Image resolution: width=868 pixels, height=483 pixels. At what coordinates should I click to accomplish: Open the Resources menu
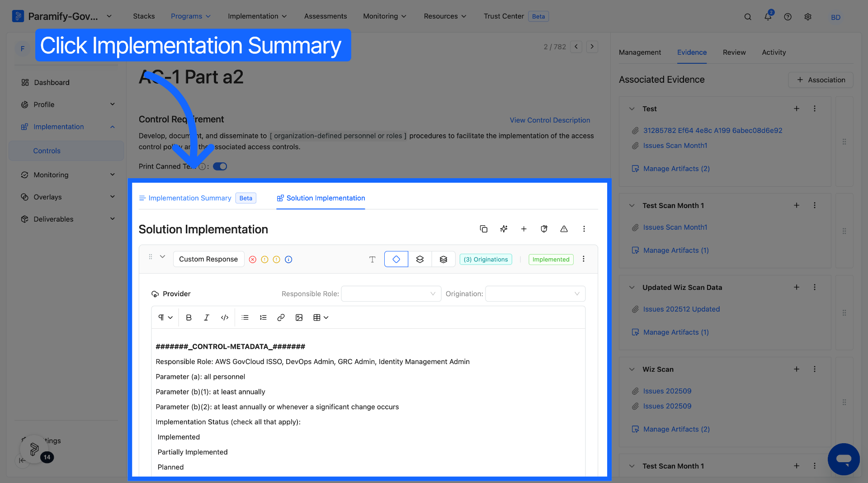[445, 16]
